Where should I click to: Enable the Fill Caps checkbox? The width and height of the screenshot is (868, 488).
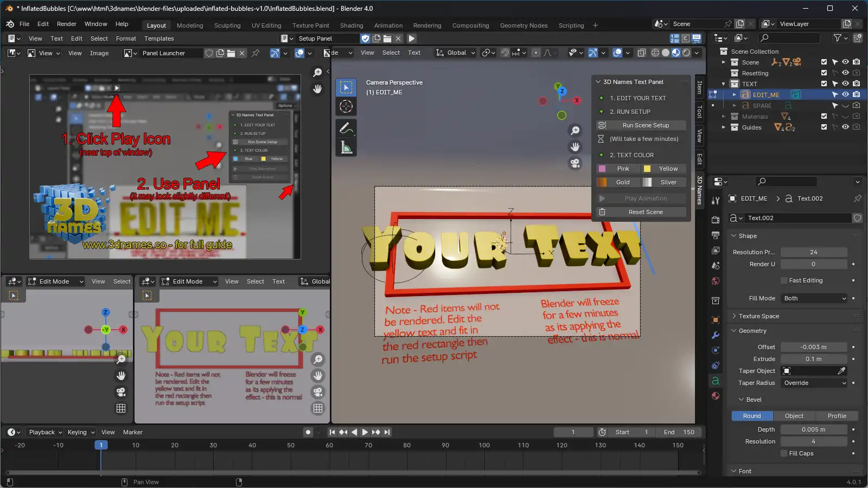tap(784, 453)
